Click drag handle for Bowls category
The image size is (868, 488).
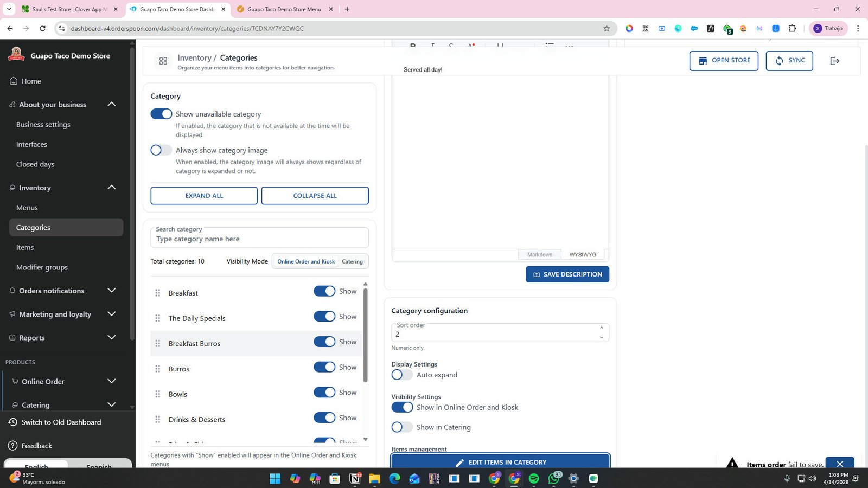click(158, 394)
